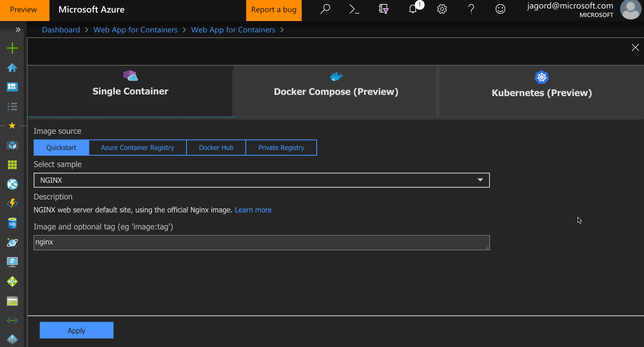The width and height of the screenshot is (644, 347).
Task: Click the NGINX web server description text
Action: point(133,210)
